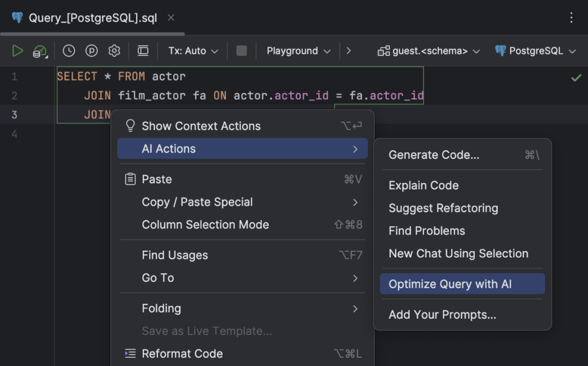Toggle Column Selection Mode
588x366 pixels.
pos(205,225)
